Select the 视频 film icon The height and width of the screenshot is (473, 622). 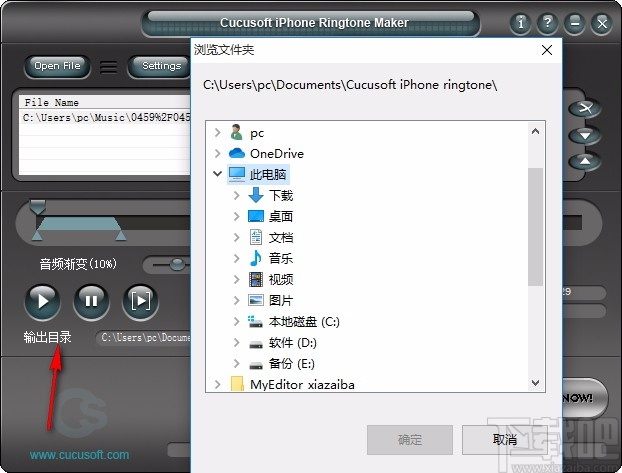click(x=256, y=279)
